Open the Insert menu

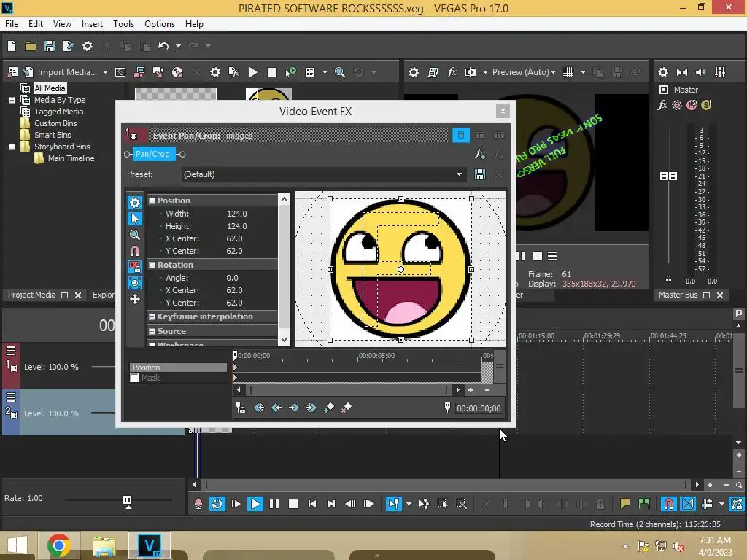pos(92,24)
